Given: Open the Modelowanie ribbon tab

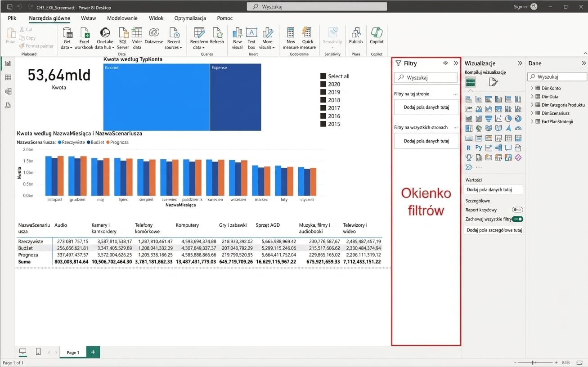Looking at the screenshot, I should point(122,18).
